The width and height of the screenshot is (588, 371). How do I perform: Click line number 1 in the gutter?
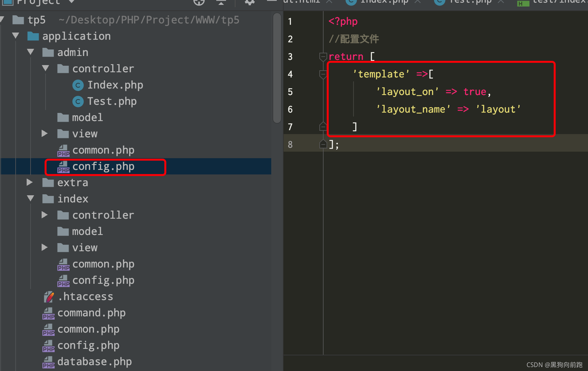290,22
